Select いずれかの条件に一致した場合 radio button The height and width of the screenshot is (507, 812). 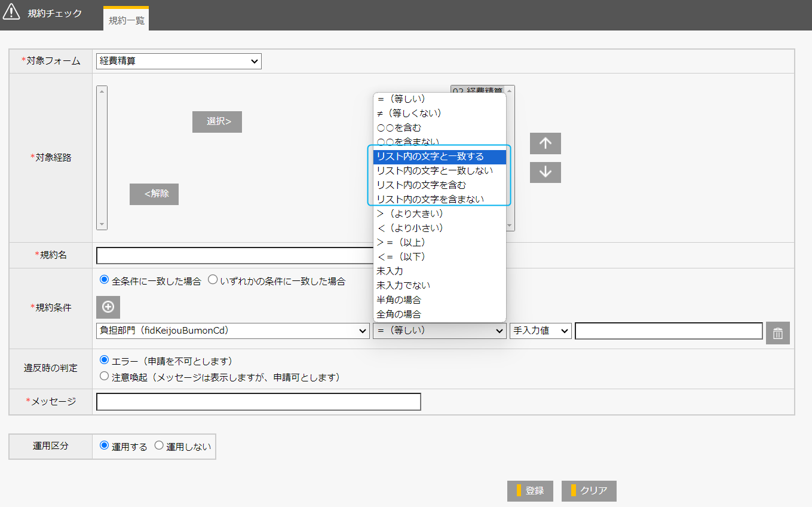click(212, 280)
